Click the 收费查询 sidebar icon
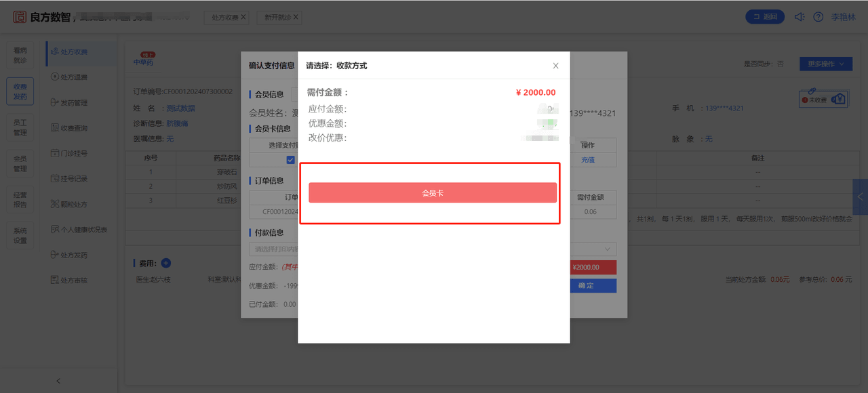 tap(55, 127)
